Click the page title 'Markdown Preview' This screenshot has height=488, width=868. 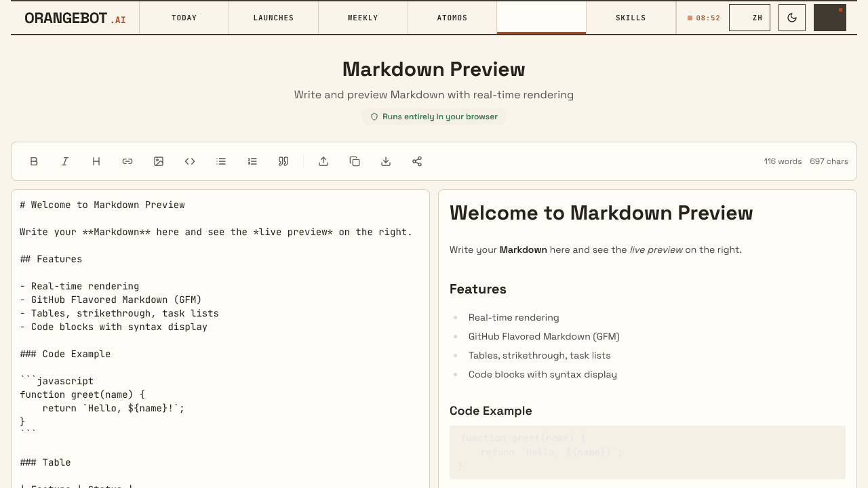434,69
